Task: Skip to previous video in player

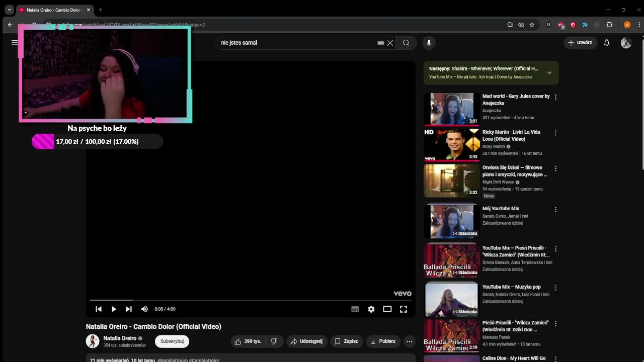Action: pyautogui.click(x=99, y=309)
